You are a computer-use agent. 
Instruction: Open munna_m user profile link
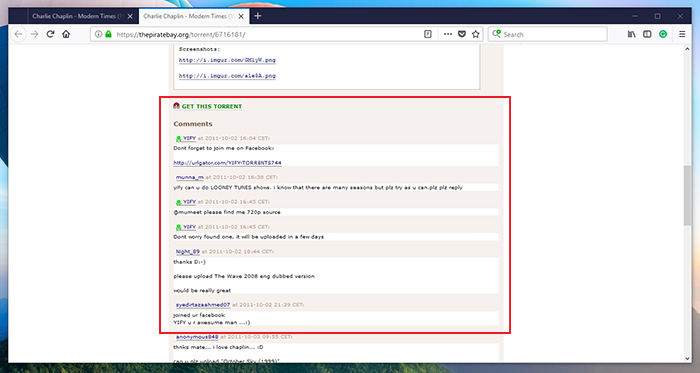point(190,177)
